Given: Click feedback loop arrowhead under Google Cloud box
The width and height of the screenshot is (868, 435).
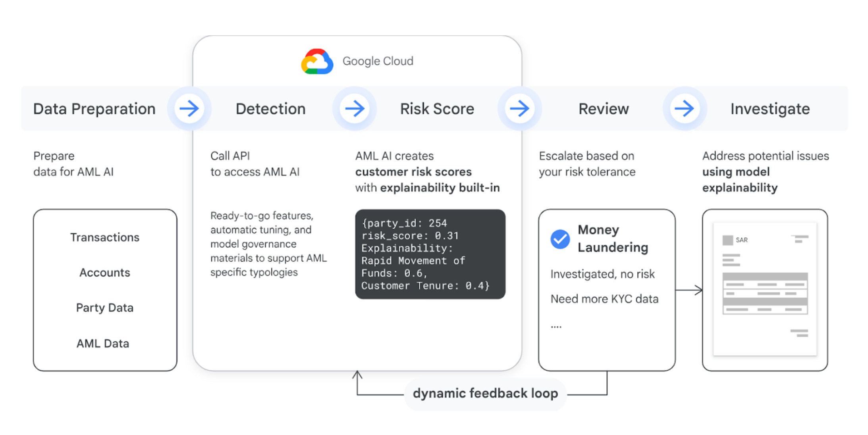Looking at the screenshot, I should (x=357, y=375).
